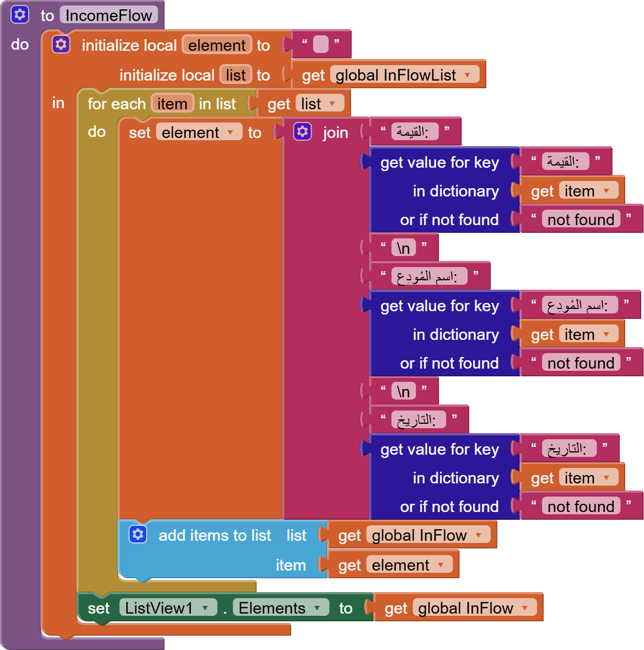The width and height of the screenshot is (644, 650).
Task: Expand the get list variable dropdown
Action: [x=332, y=104]
